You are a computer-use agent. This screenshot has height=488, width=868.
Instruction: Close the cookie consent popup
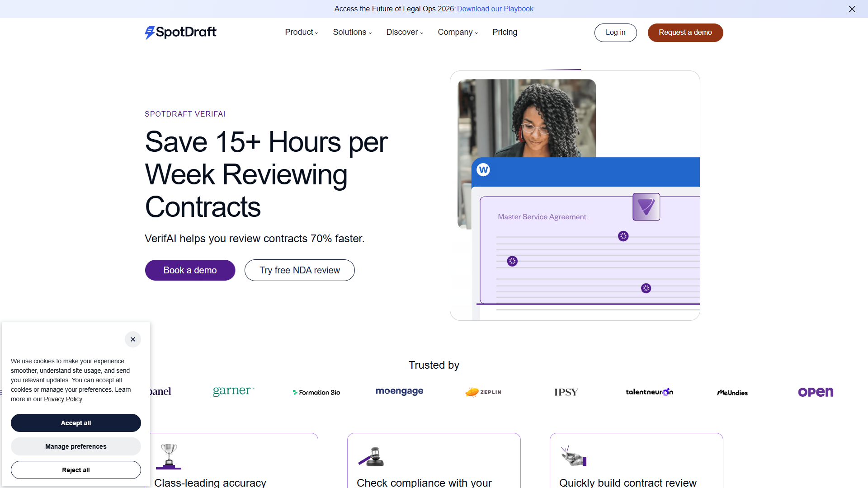point(133,339)
